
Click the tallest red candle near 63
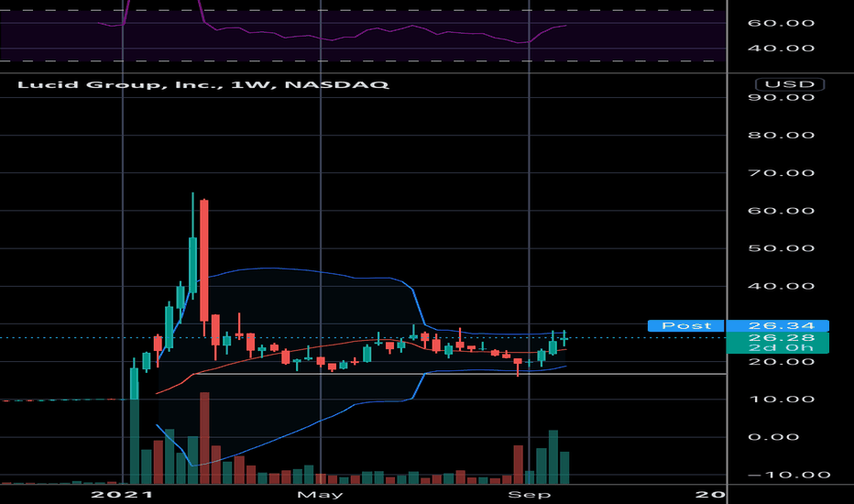[x=204, y=260]
